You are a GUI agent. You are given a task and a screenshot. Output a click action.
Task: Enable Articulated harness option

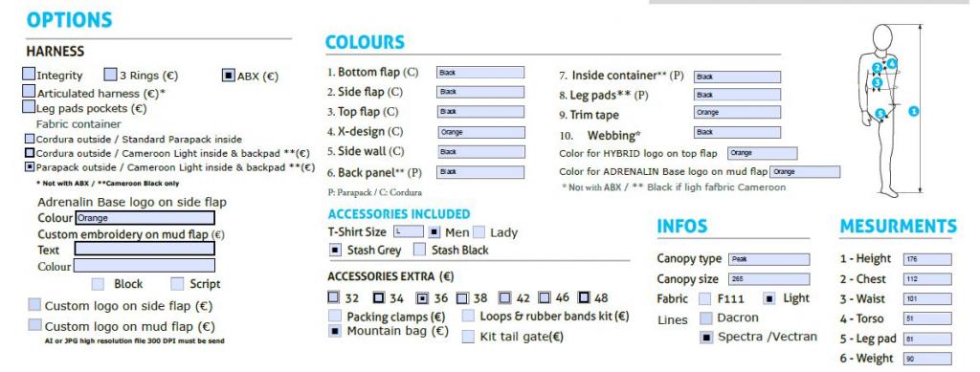pyautogui.click(x=29, y=91)
